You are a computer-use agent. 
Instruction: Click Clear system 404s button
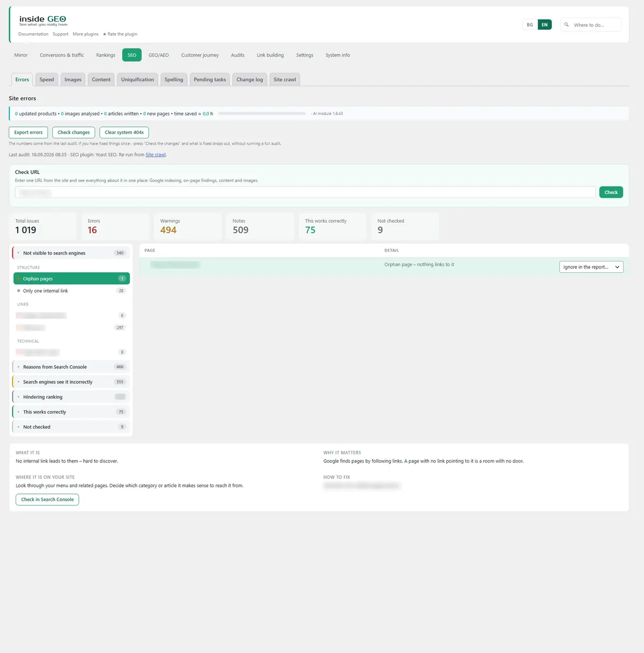(x=124, y=132)
